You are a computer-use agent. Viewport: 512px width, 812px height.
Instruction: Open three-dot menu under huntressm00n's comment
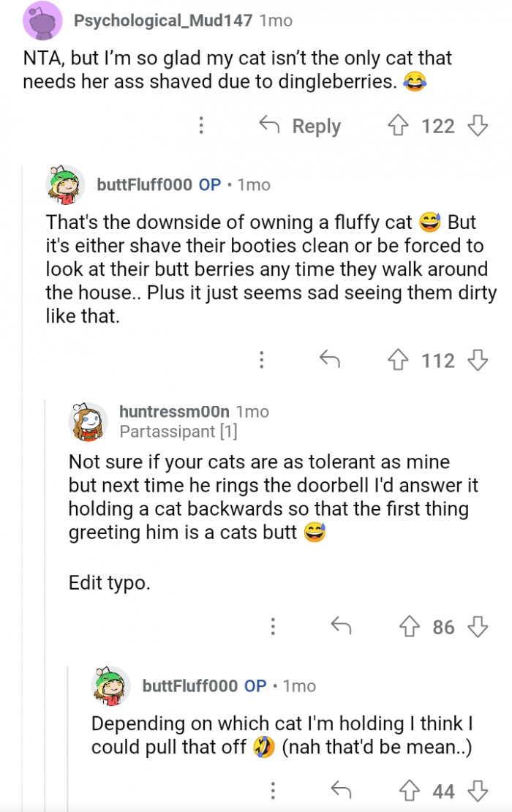(x=272, y=626)
